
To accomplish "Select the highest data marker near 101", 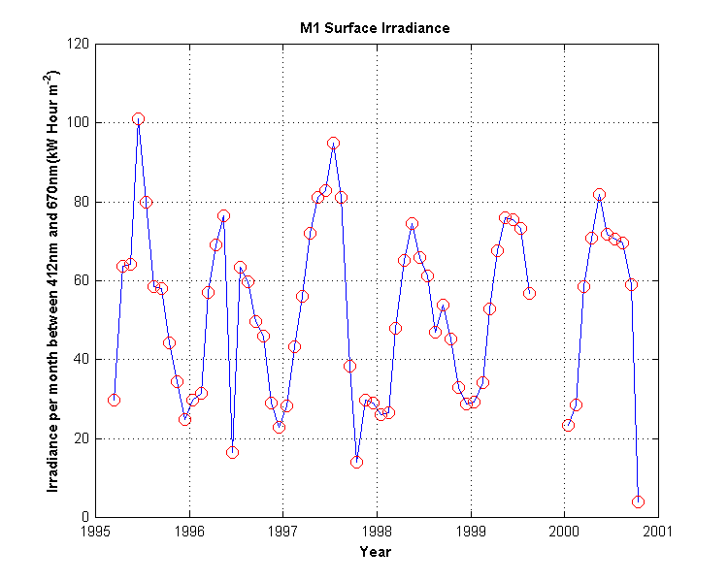I will coord(138,119).
